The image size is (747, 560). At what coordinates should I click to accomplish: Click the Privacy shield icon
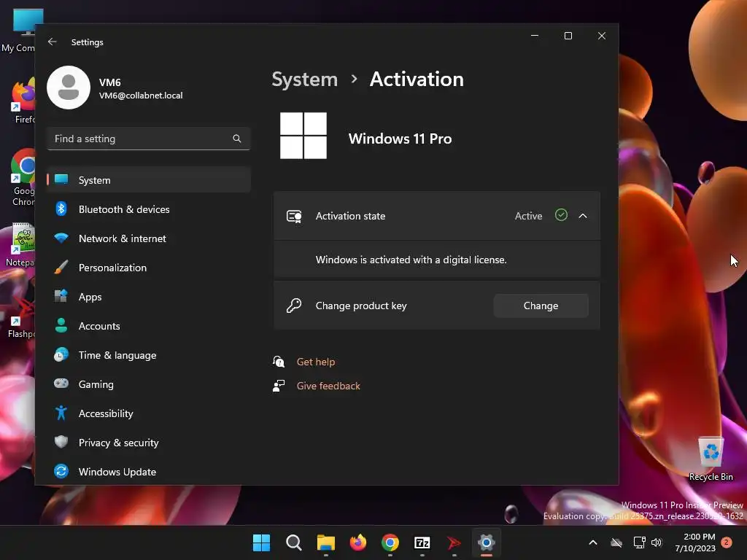coord(61,442)
